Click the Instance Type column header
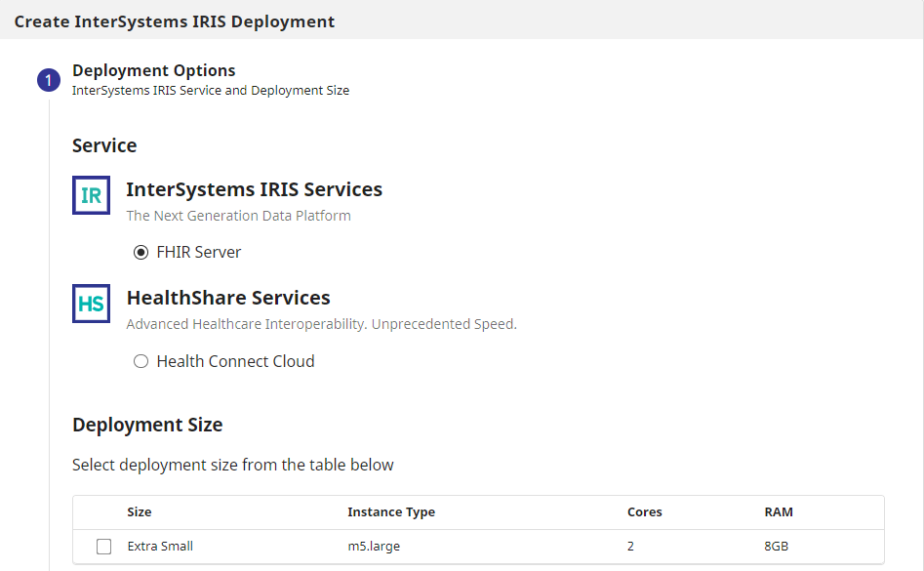 [390, 511]
